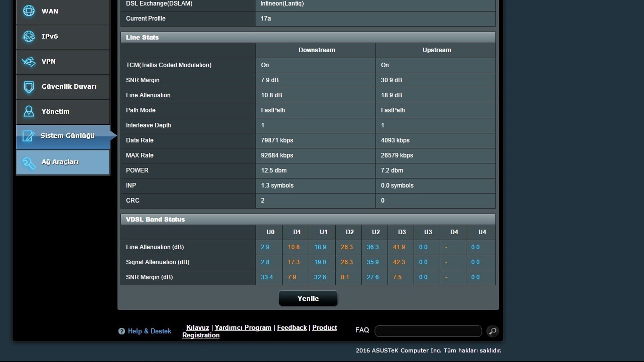Viewport: 644px width, 362px height.
Task: Select the upstream MAX Rate 26579 kbps
Action: coord(397,155)
